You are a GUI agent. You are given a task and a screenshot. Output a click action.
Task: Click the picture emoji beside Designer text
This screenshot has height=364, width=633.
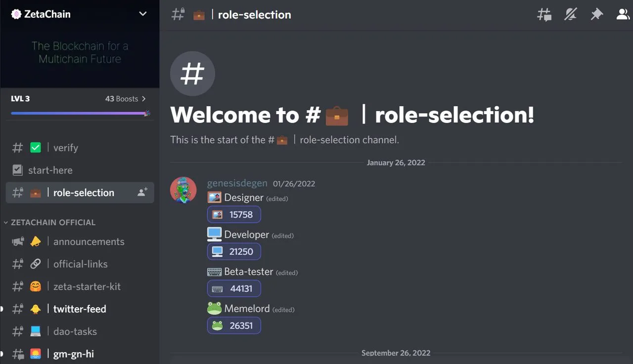click(214, 198)
